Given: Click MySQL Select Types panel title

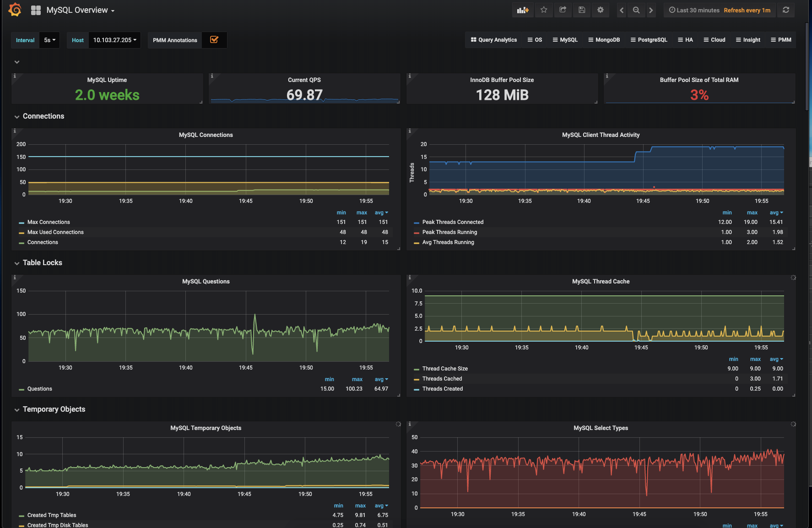Looking at the screenshot, I should [601, 428].
